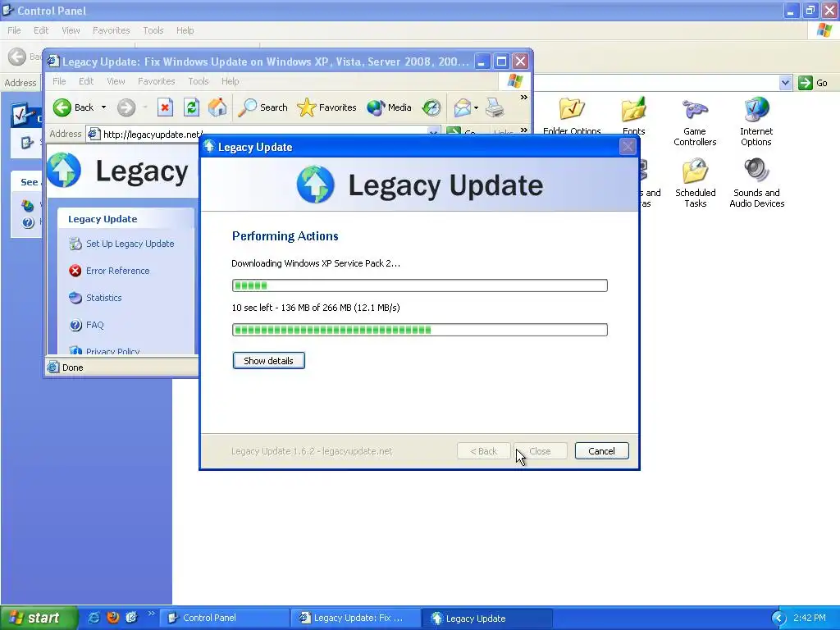The width and height of the screenshot is (840, 630).
Task: Open Help menu in Control Panel window
Action: 185,30
